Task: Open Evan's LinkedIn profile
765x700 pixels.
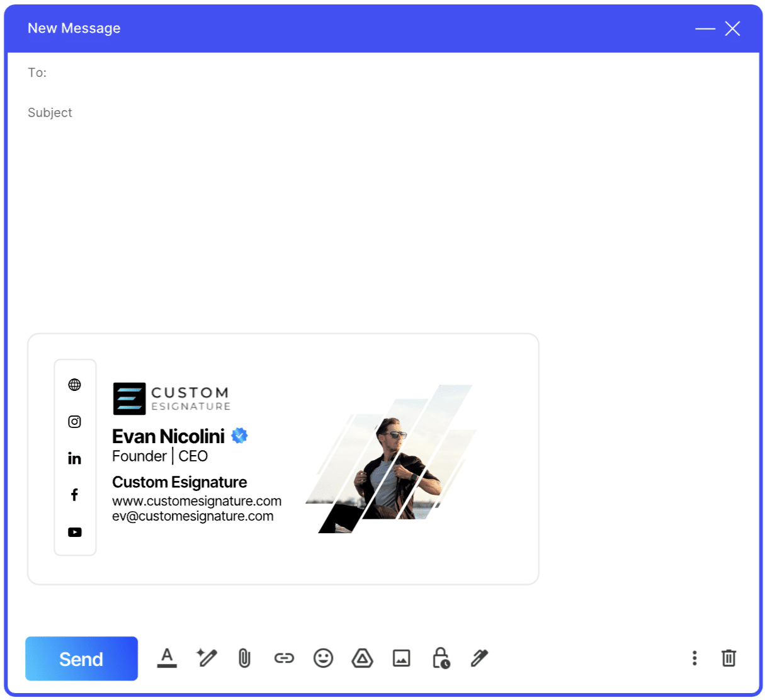Action: pyautogui.click(x=75, y=458)
